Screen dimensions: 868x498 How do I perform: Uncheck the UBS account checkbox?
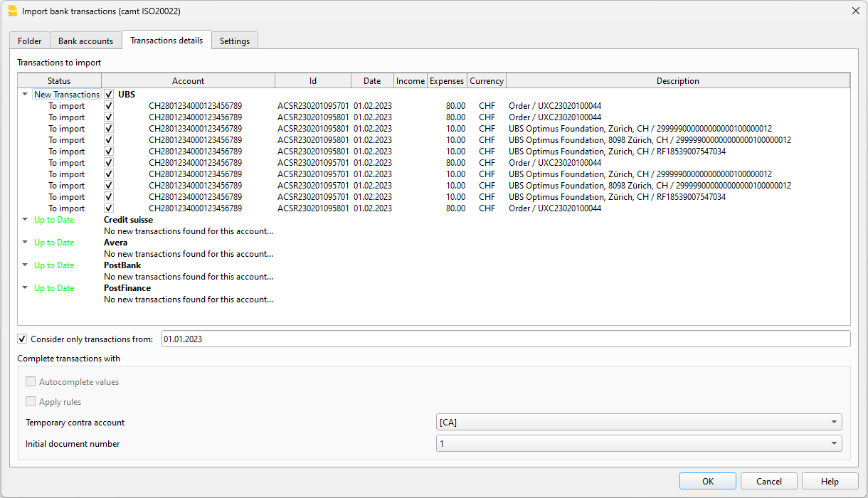[108, 94]
